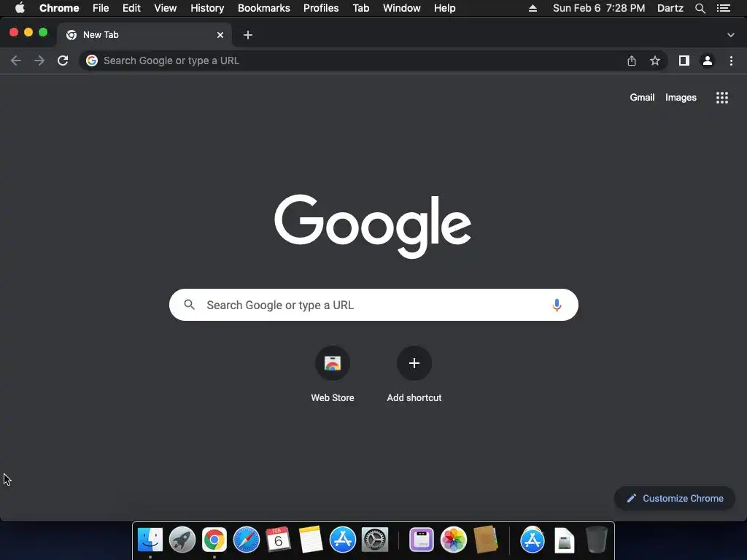
Task: Open the View menu
Action: coord(166,8)
